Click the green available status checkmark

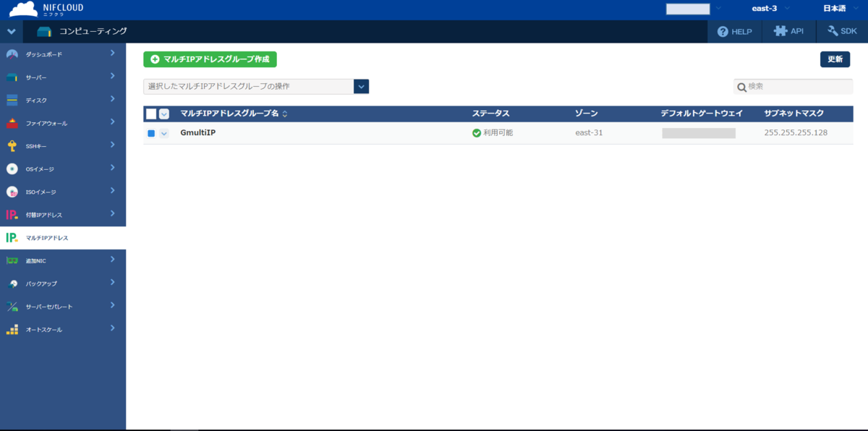point(477,133)
